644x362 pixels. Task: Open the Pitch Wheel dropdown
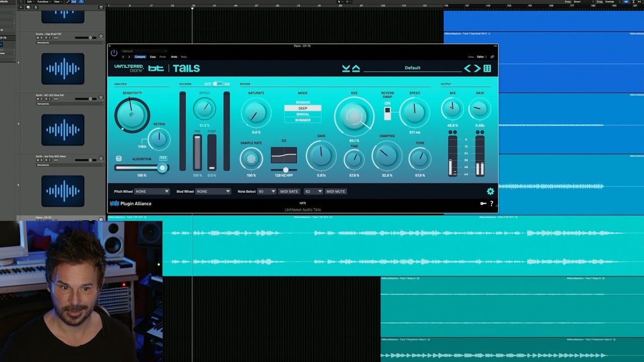(x=152, y=192)
